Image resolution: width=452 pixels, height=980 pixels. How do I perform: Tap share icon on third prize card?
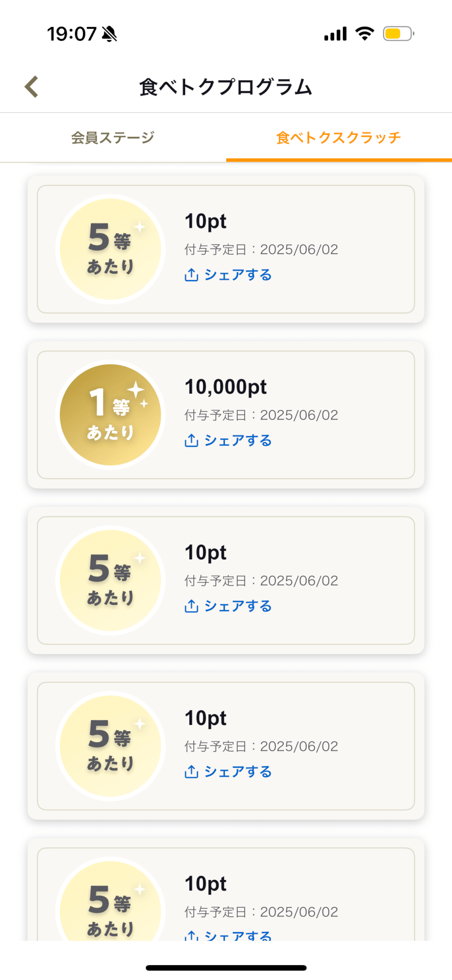[191, 606]
